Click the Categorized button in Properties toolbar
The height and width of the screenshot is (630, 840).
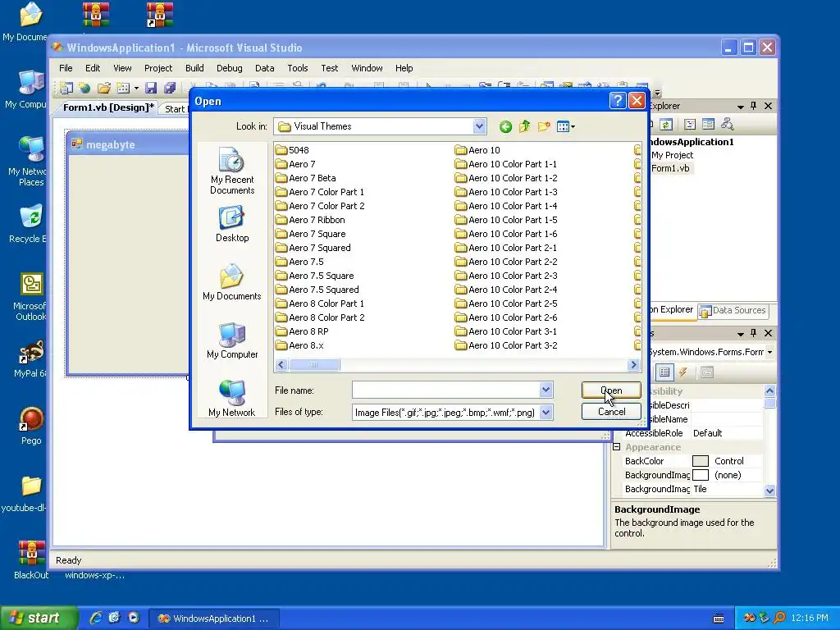(x=664, y=372)
